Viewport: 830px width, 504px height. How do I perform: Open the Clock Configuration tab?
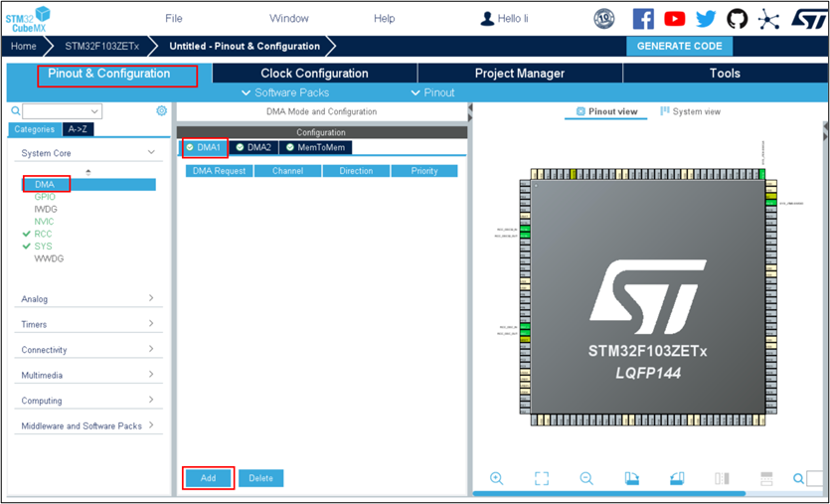(314, 74)
